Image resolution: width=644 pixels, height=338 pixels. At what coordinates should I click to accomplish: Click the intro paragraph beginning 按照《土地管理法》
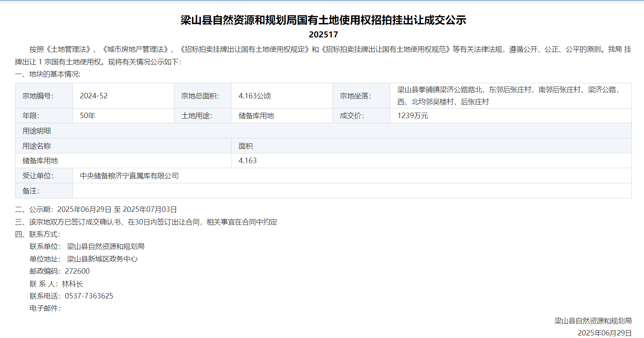(323, 55)
